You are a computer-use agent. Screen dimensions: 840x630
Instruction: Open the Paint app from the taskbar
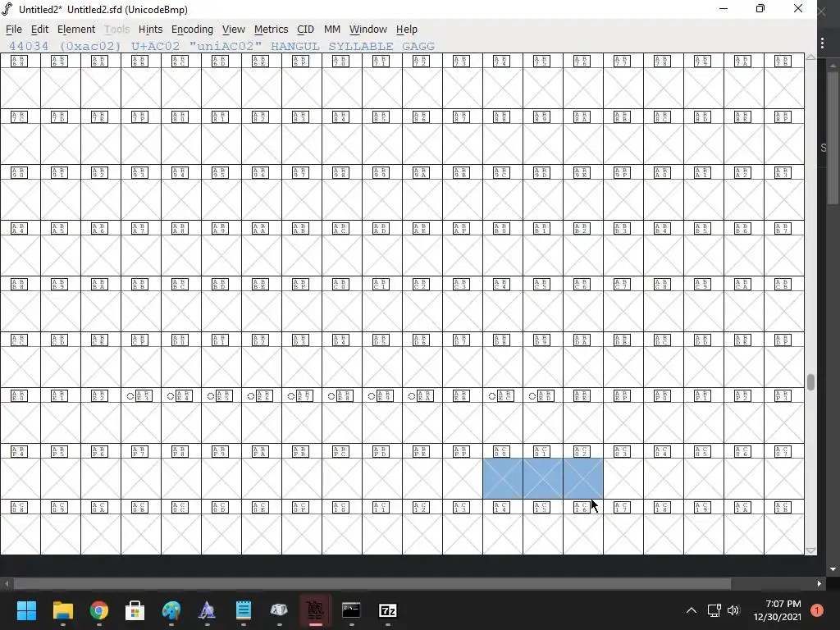pyautogui.click(x=171, y=610)
